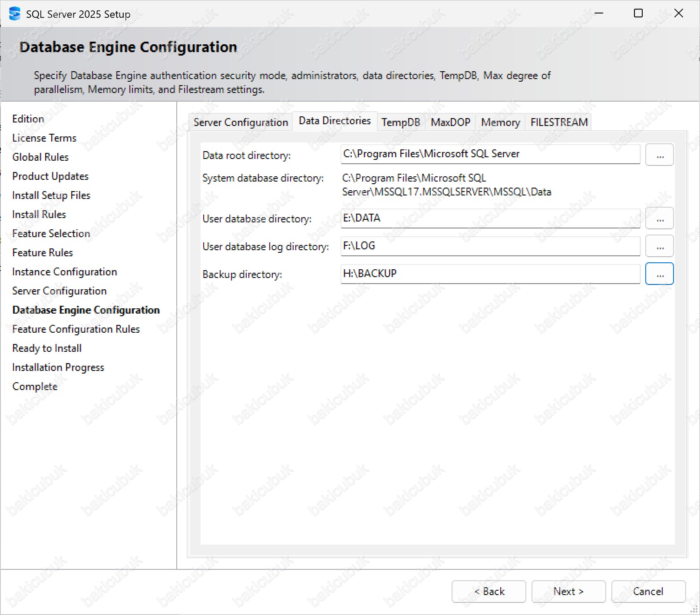
Task: Focus the User database directory field
Action: (x=490, y=218)
